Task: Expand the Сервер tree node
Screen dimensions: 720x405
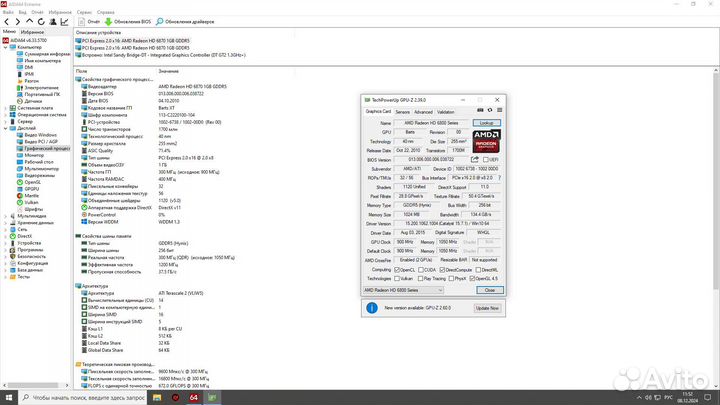Action: [4, 121]
